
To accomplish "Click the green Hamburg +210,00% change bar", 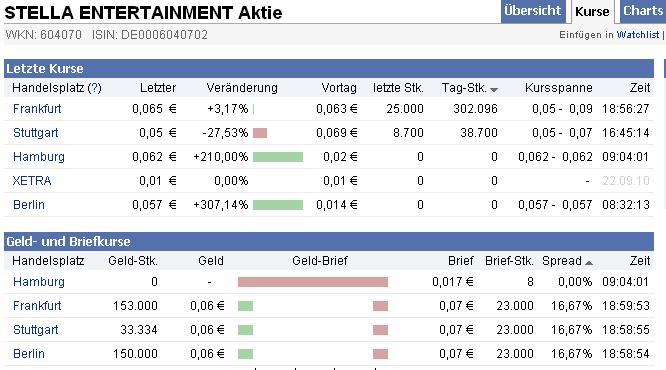I will (x=278, y=157).
